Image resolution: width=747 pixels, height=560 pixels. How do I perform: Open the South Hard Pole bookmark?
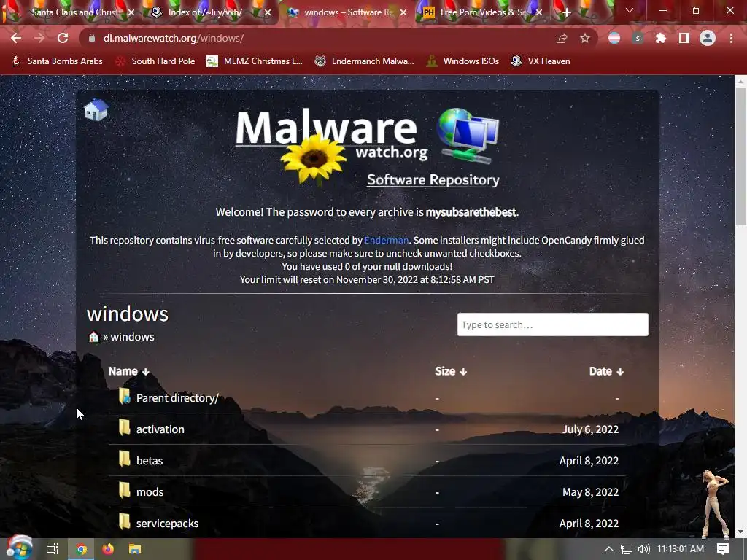pyautogui.click(x=156, y=61)
